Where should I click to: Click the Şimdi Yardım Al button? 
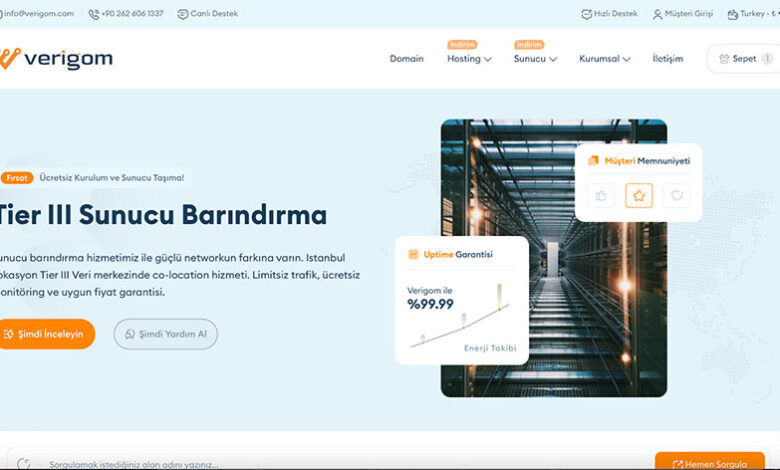coord(166,334)
